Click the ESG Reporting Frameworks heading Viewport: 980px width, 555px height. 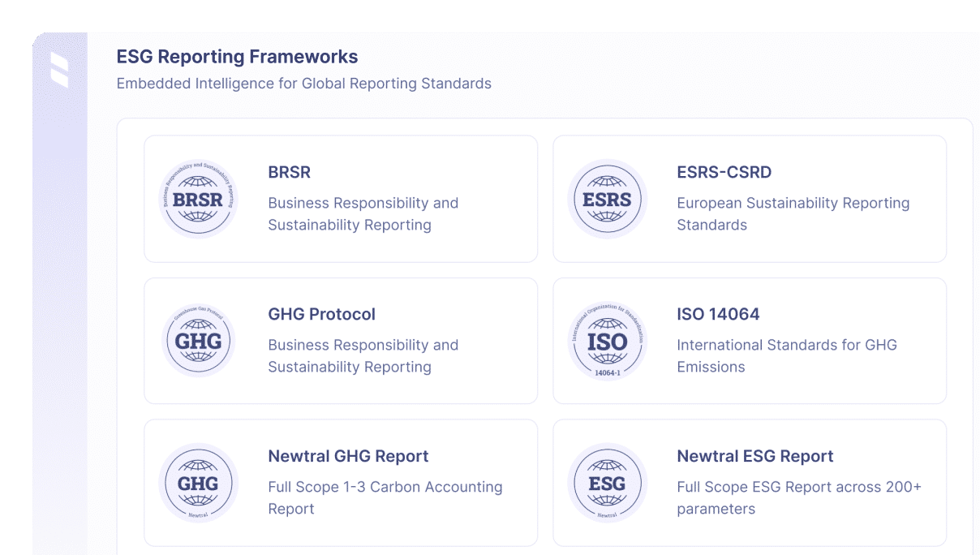point(237,57)
